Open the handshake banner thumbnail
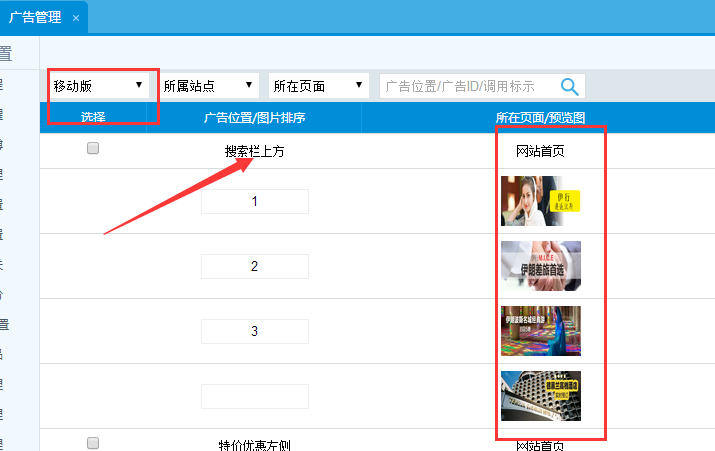Viewport: 715px width, 451px height. tap(540, 266)
